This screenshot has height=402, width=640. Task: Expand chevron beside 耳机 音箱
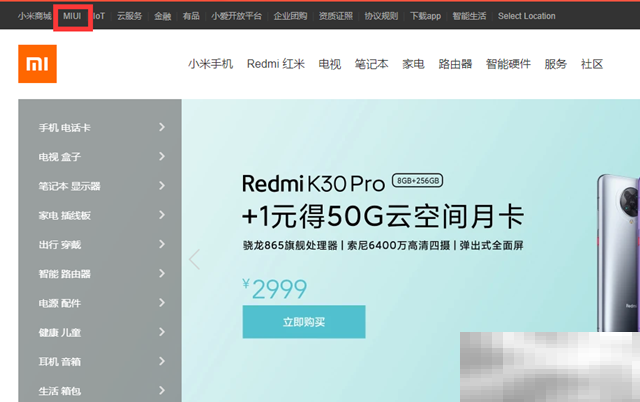click(x=162, y=361)
